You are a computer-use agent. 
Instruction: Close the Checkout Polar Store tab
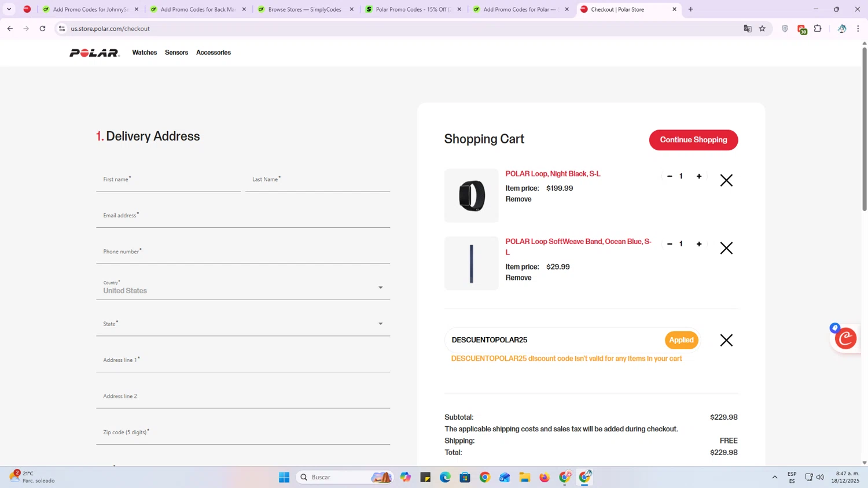click(674, 9)
